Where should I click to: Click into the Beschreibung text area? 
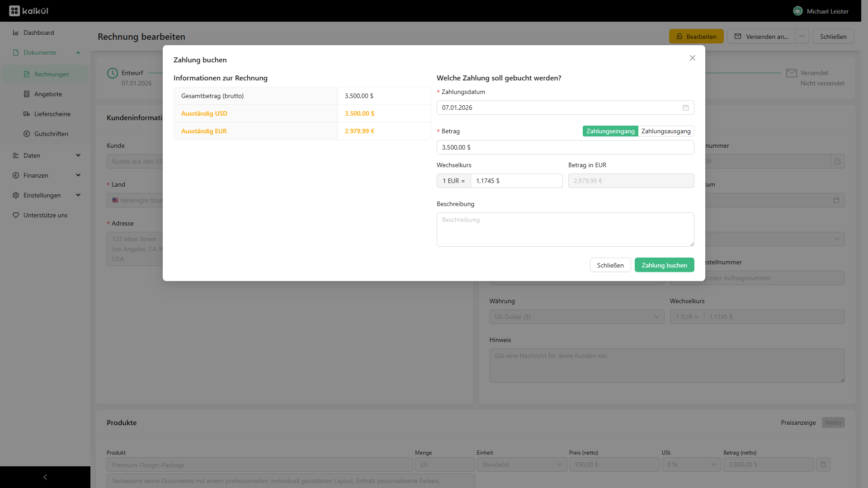[565, 230]
